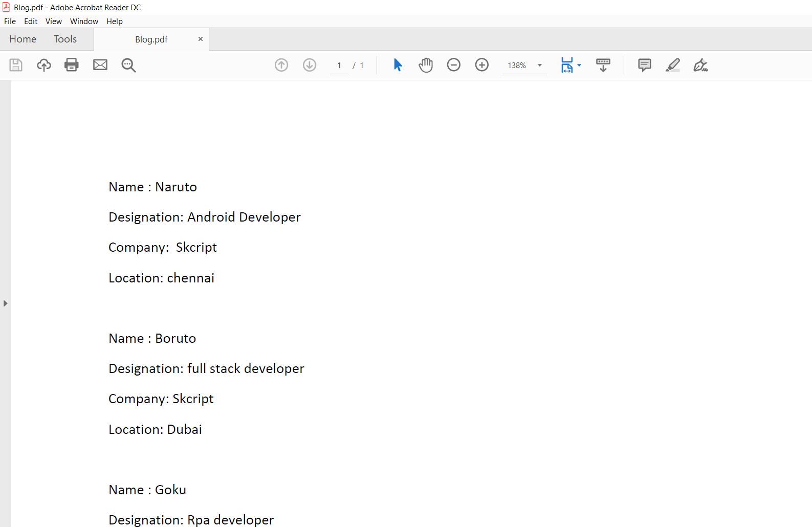This screenshot has width=812, height=527.
Task: Open the Find text magnifier tool
Action: point(128,65)
